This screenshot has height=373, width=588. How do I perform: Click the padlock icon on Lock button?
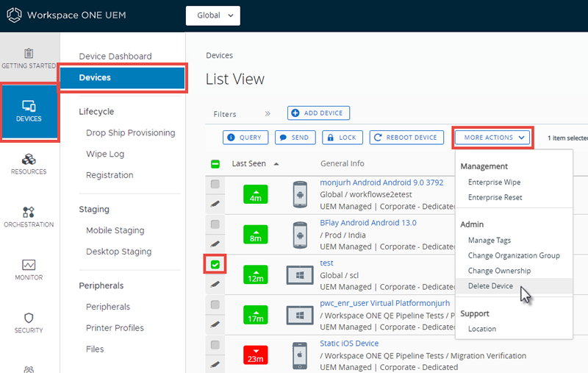pyautogui.click(x=330, y=138)
